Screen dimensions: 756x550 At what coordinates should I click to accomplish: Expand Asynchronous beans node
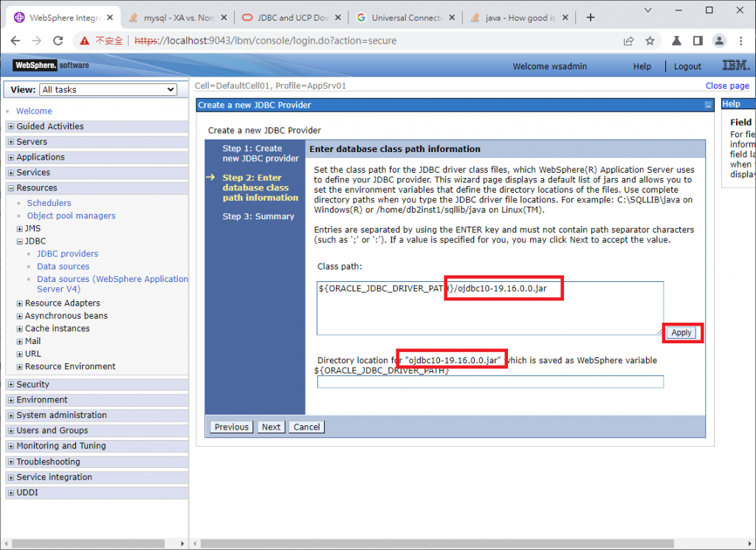pos(20,316)
